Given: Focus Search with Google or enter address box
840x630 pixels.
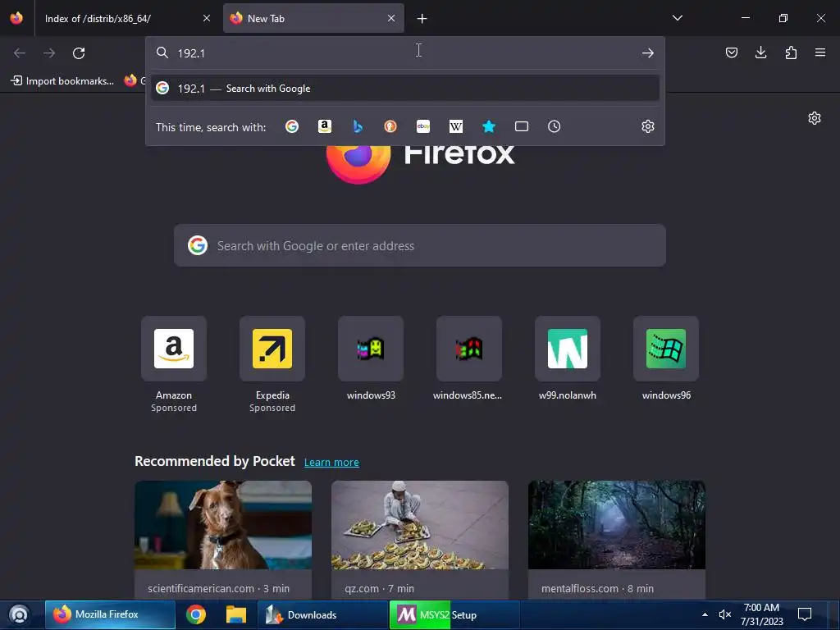Looking at the screenshot, I should click(x=420, y=246).
